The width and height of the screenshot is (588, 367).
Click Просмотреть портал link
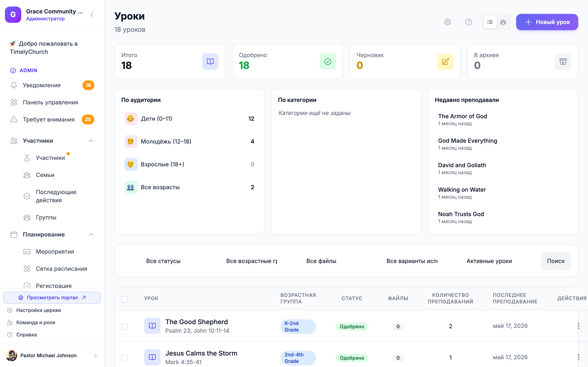pos(52,298)
